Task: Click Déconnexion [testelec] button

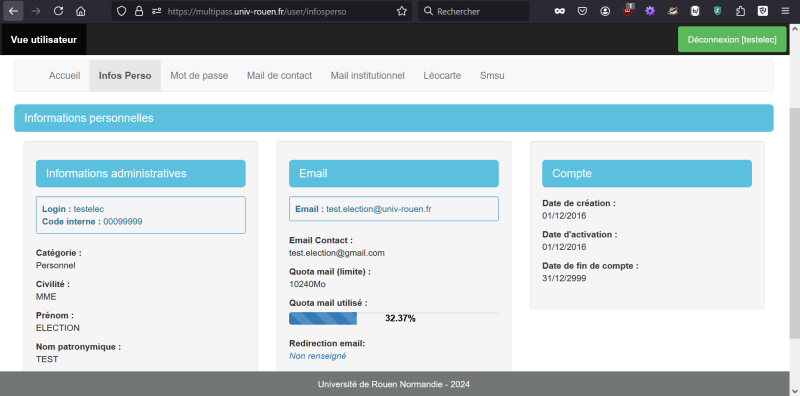Action: (732, 39)
